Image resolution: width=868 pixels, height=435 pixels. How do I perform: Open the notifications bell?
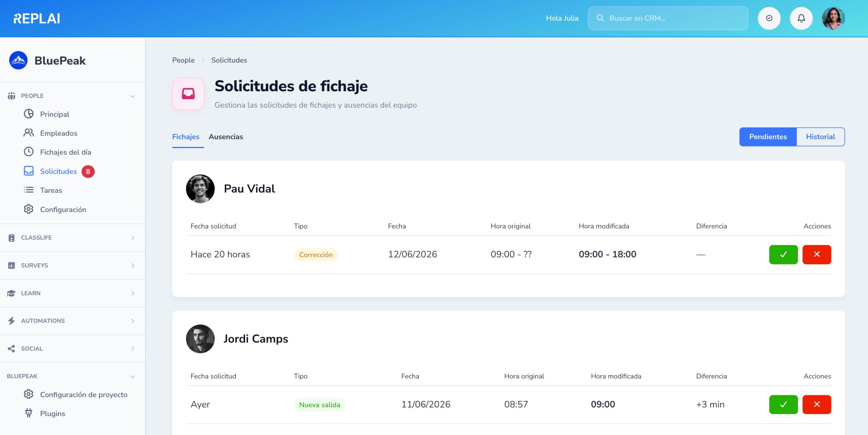(x=801, y=18)
